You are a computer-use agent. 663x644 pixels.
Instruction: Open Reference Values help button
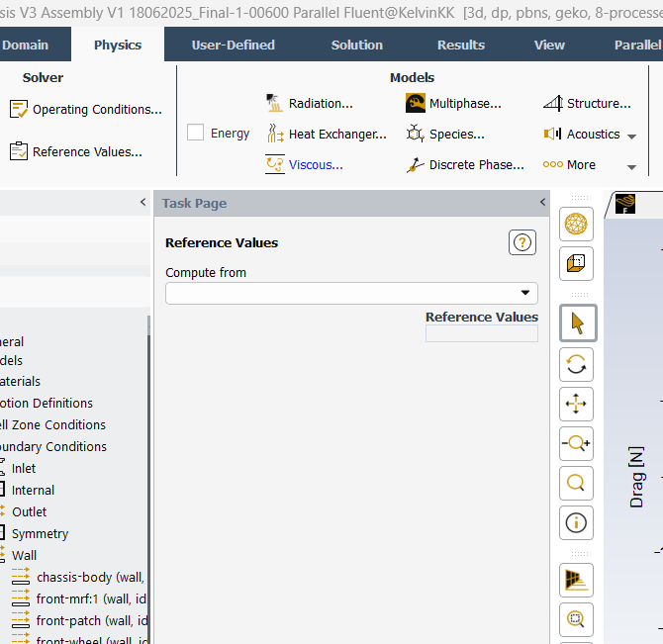point(522,242)
